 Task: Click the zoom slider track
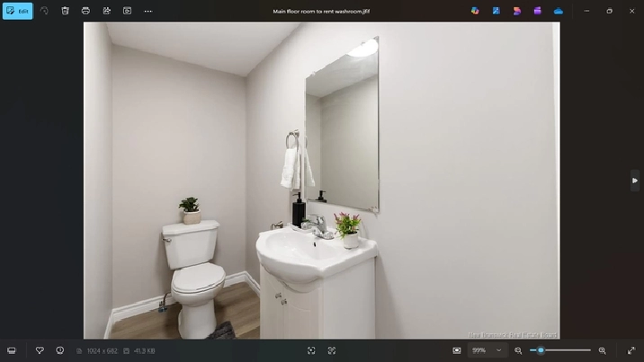click(567, 350)
